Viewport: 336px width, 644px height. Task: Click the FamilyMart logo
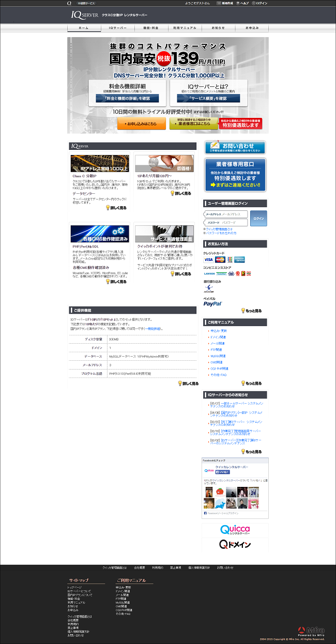coord(221,273)
